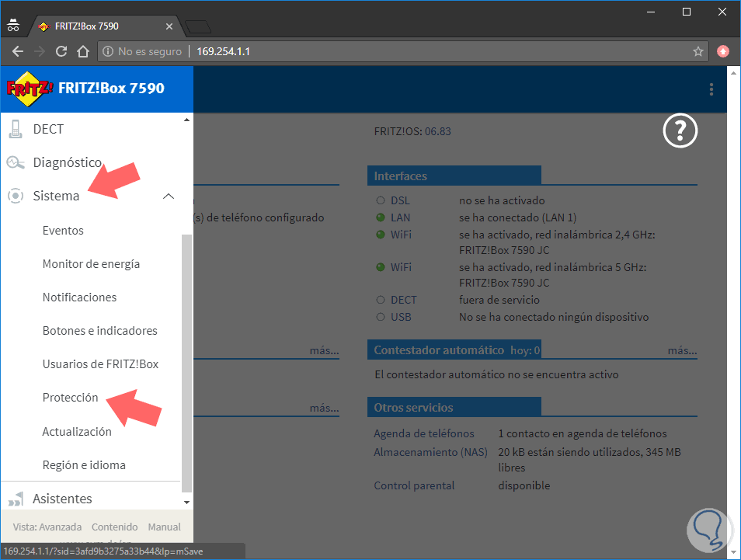Click the Contestador automático heading
Viewport: 741px width, 560px height.
click(x=439, y=350)
